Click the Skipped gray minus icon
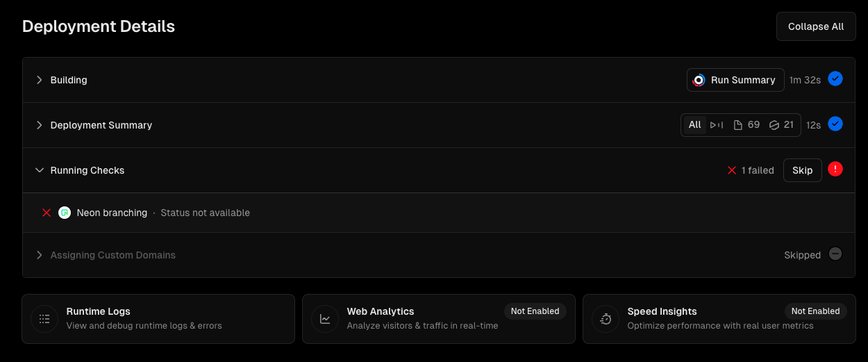The width and height of the screenshot is (868, 362). click(x=835, y=254)
